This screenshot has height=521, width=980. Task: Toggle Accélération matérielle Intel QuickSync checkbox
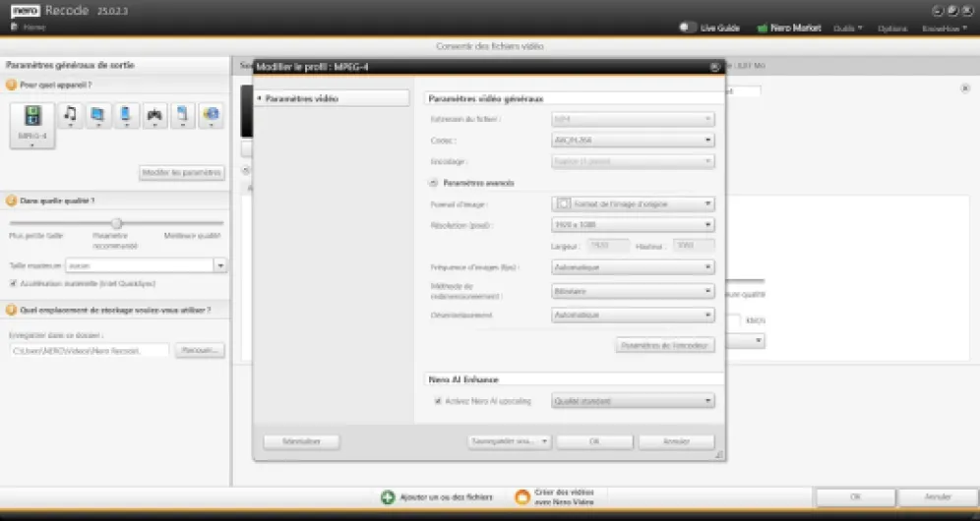pyautogui.click(x=13, y=283)
